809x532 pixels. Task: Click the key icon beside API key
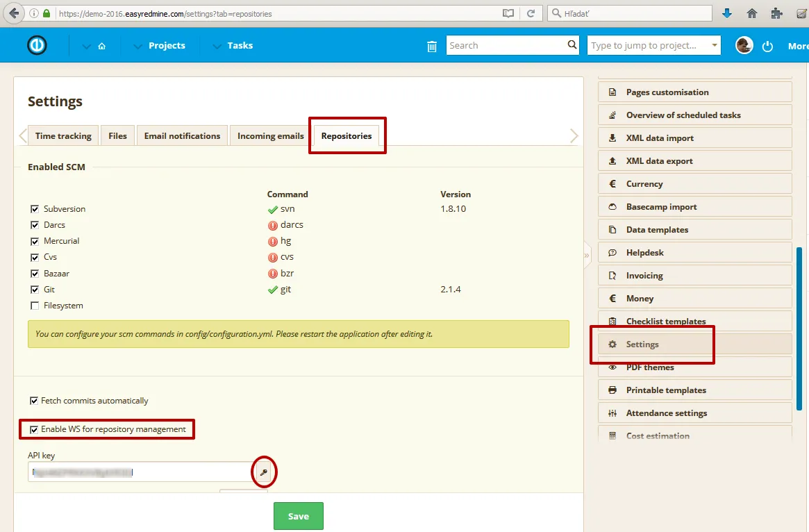[263, 472]
